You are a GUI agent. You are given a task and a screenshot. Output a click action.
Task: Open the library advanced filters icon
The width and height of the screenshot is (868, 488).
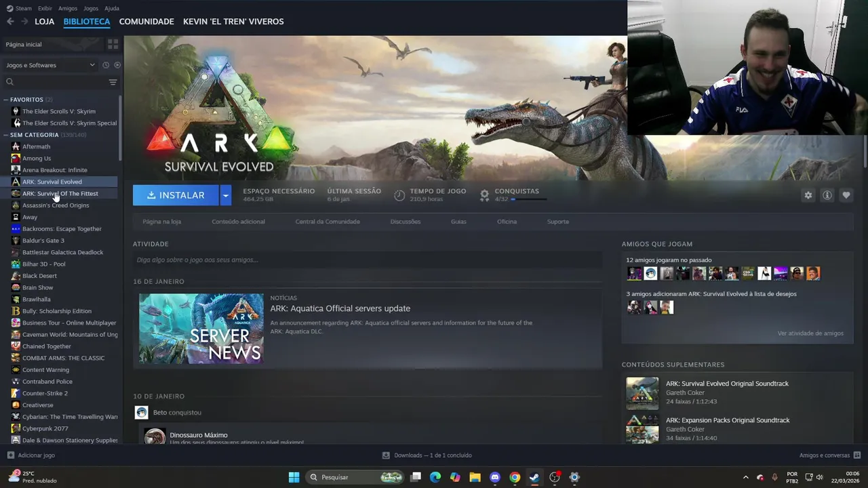click(113, 82)
